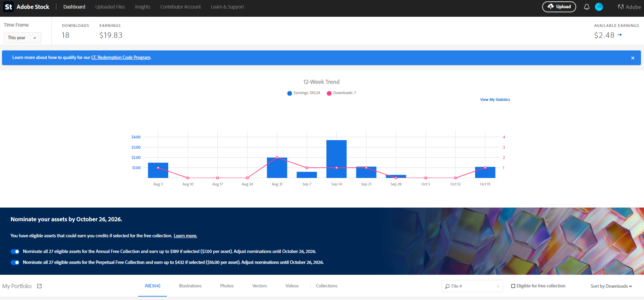
Task: Follow the CC Redemption Code Program link
Action: (x=121, y=58)
